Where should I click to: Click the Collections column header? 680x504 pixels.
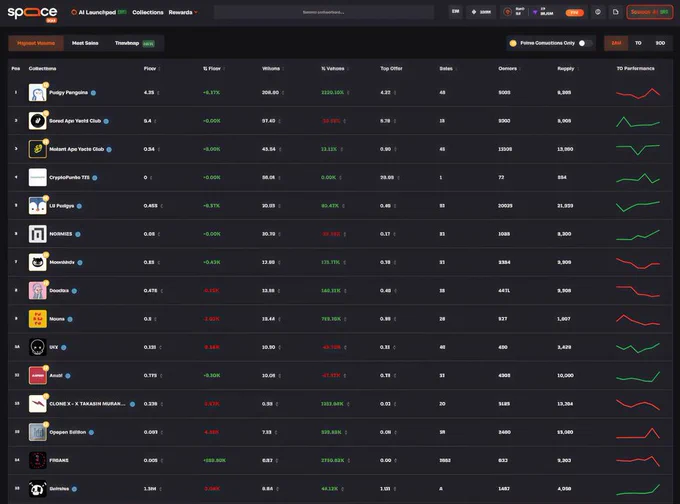42,69
